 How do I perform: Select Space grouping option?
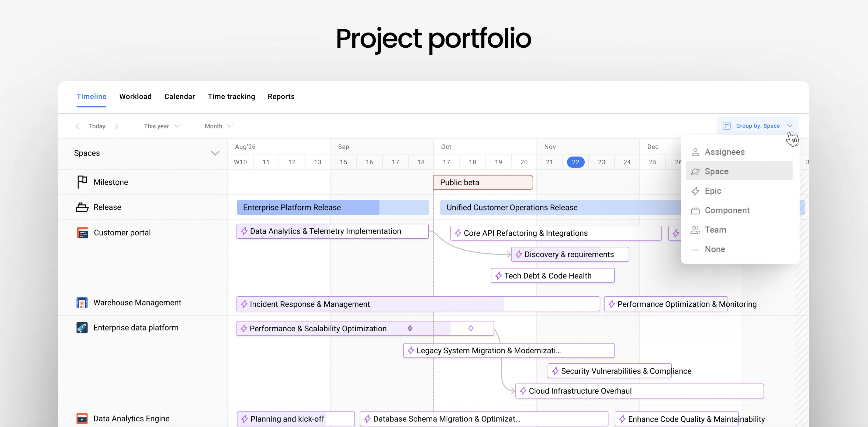click(x=739, y=171)
